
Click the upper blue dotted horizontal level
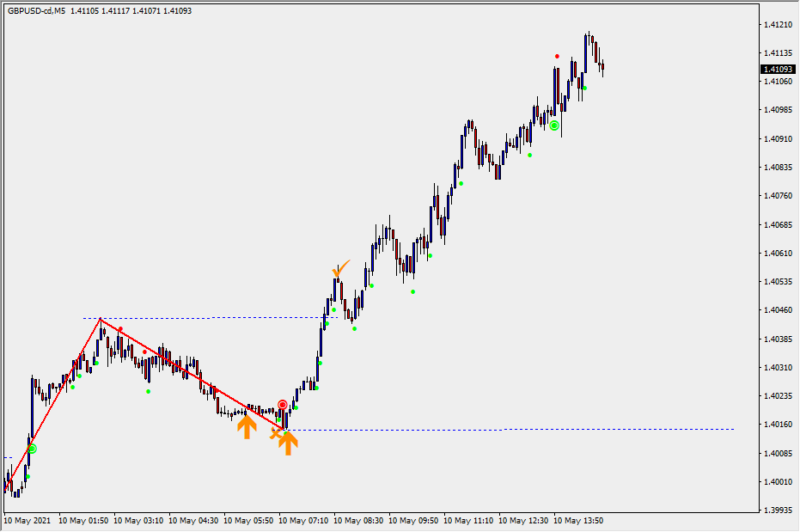(x=172, y=318)
